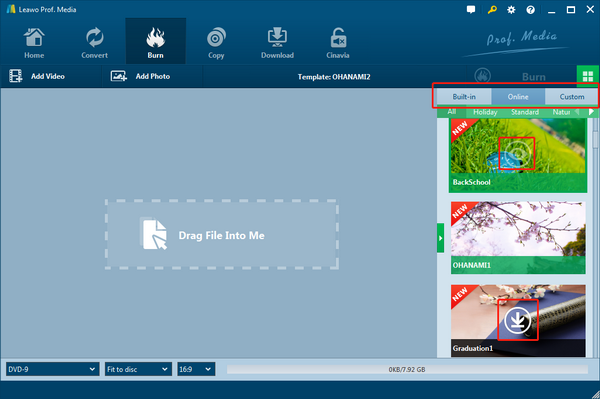Image resolution: width=600 pixels, height=399 pixels.
Task: Click the Add Photo button
Action: click(x=140, y=76)
